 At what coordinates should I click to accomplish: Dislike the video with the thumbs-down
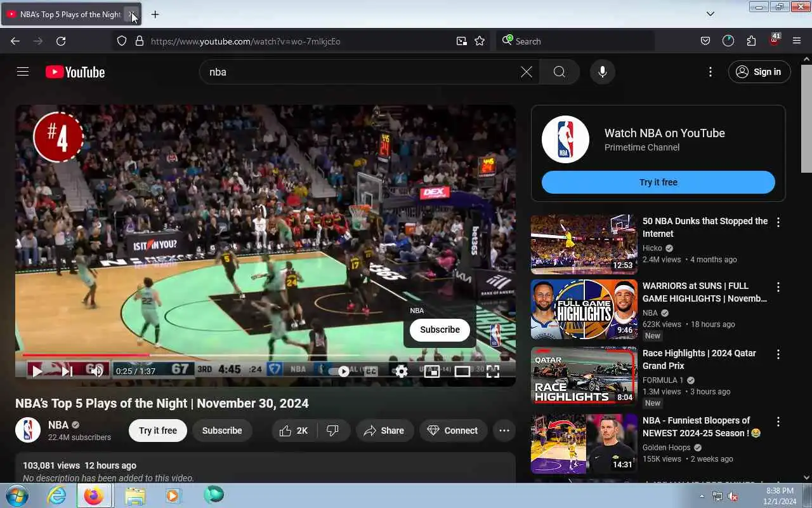point(332,431)
